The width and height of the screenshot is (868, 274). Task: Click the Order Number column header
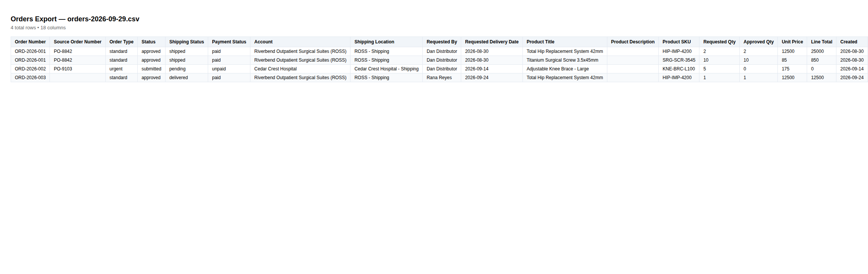click(x=30, y=42)
